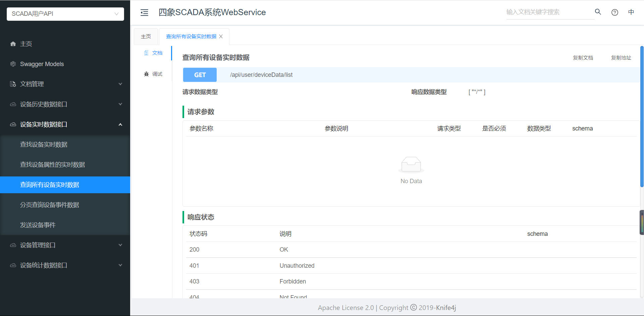The width and height of the screenshot is (644, 316).
Task: Click the 复制文档 link
Action: click(583, 58)
